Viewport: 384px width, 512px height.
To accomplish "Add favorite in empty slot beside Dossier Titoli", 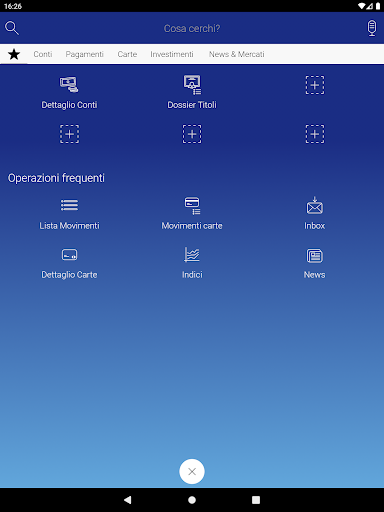I will [x=315, y=85].
